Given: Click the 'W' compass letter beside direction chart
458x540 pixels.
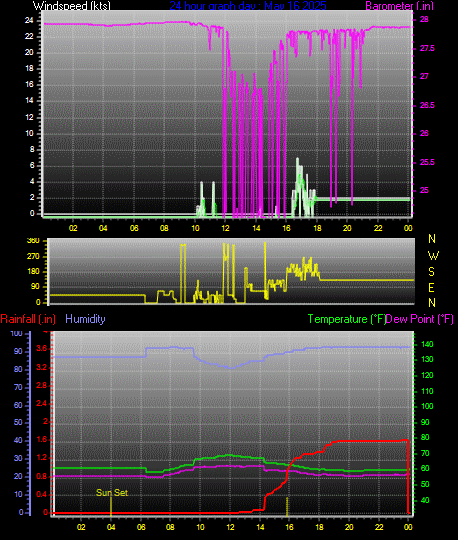Looking at the screenshot, I should tap(433, 256).
